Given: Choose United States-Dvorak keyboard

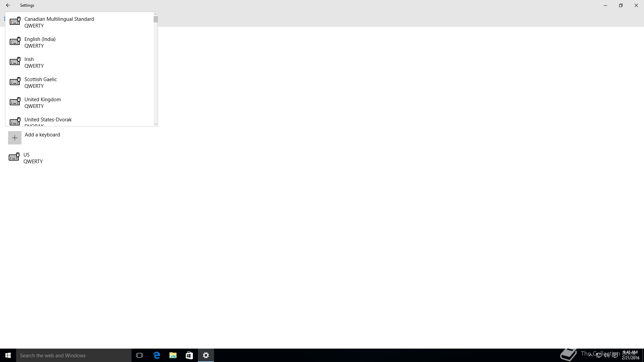Looking at the screenshot, I should (x=48, y=121).
